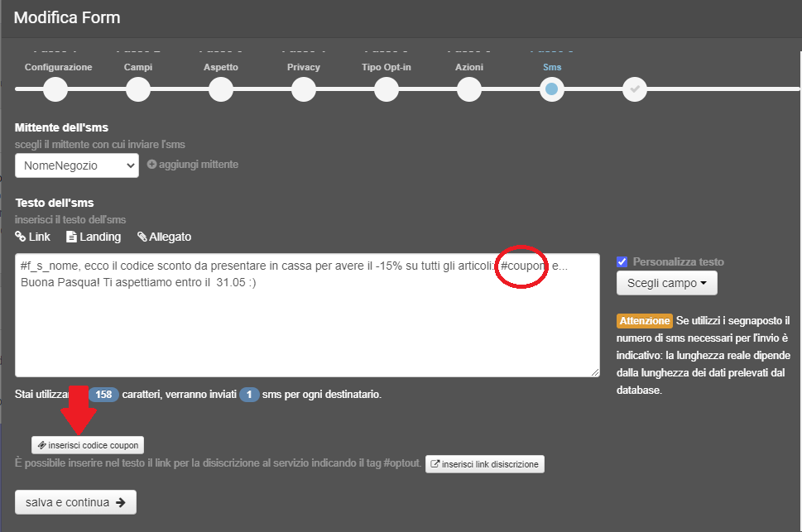Switch to the Privacy step

tap(303, 89)
